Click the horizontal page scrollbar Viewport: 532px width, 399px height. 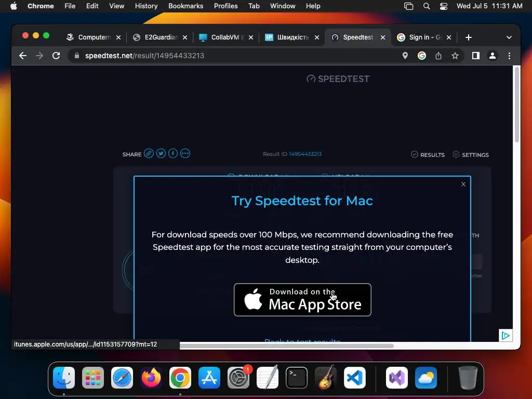287,346
